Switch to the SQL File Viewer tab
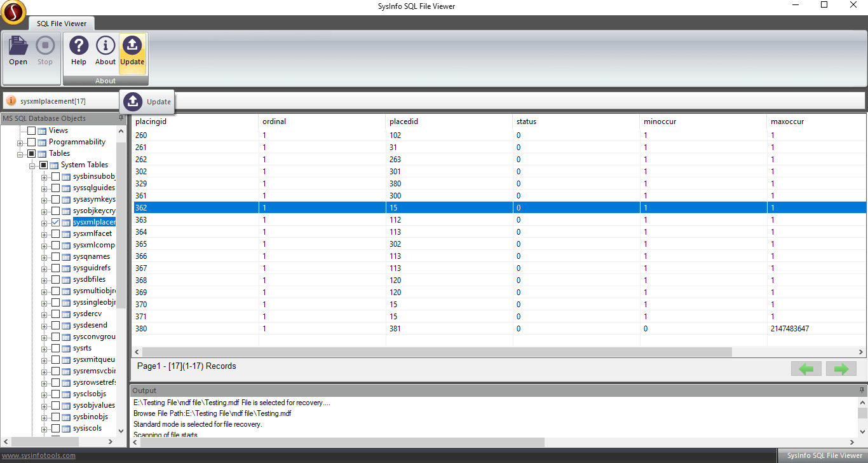This screenshot has height=463, width=868. pyautogui.click(x=61, y=23)
